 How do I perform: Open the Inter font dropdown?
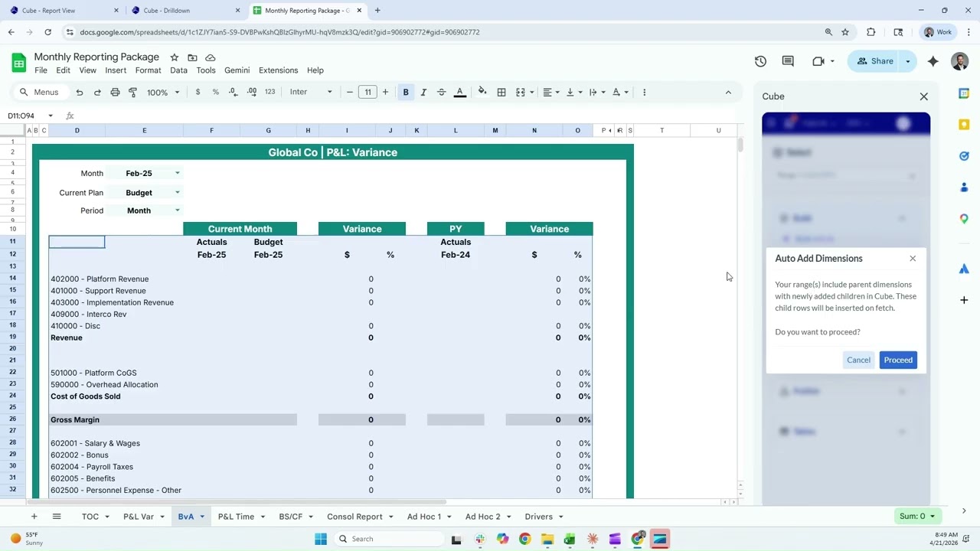click(x=311, y=92)
